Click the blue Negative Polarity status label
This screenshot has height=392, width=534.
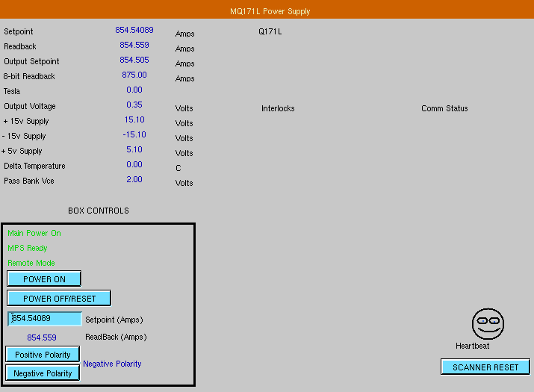pyautogui.click(x=112, y=364)
